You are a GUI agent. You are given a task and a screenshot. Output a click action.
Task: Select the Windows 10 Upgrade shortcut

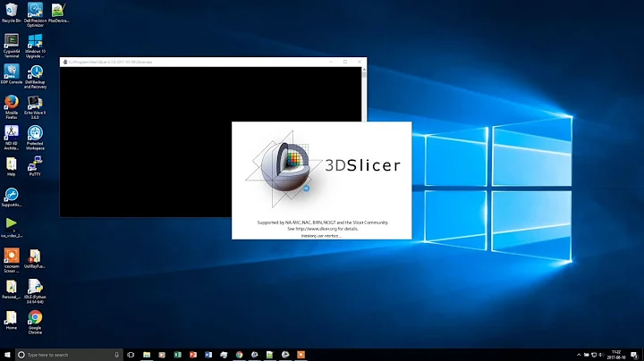[x=35, y=46]
